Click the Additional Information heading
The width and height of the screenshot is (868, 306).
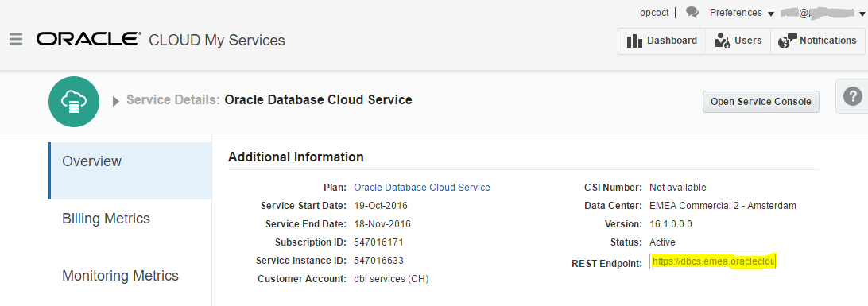coord(296,157)
